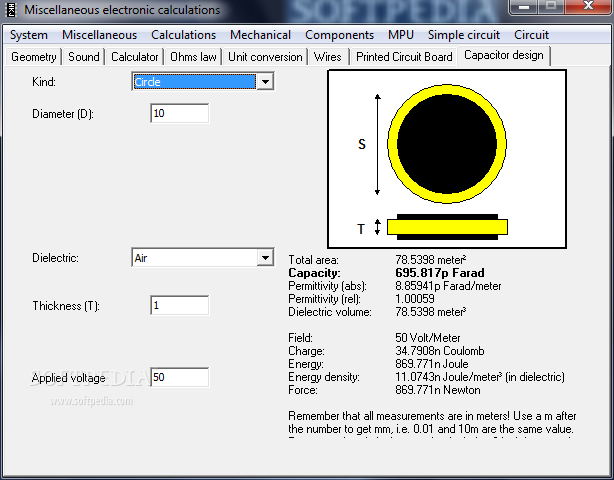614x480 pixels.
Task: Expand the Dielectric dropdown arrow
Action: pos(265,258)
